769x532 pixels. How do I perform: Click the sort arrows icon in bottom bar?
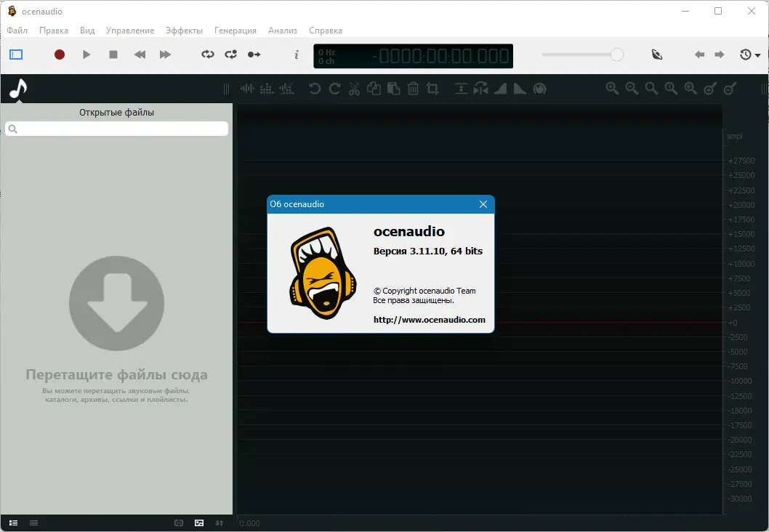pos(220,523)
